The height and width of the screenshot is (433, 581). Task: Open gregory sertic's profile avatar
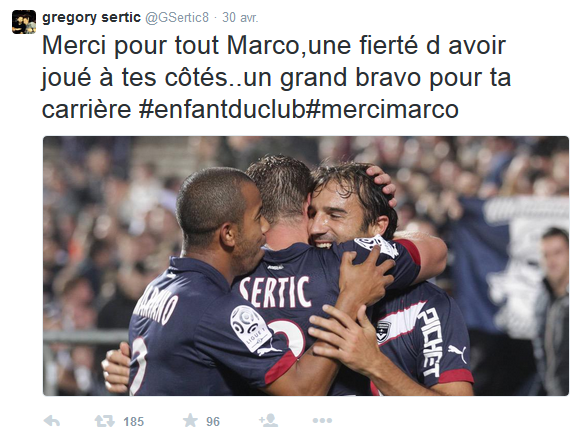pyautogui.click(x=24, y=22)
